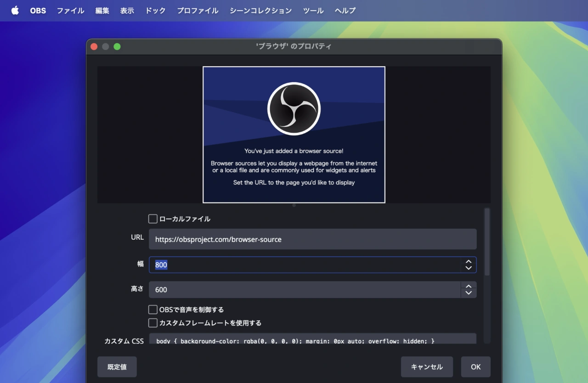Screen dimensions: 588x383
Task: Open the ツール menu
Action: tap(313, 11)
